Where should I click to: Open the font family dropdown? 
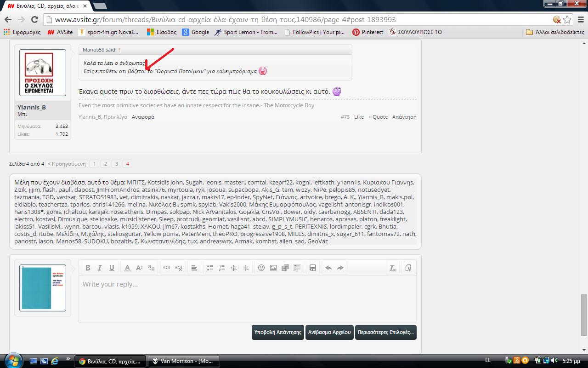point(151,268)
